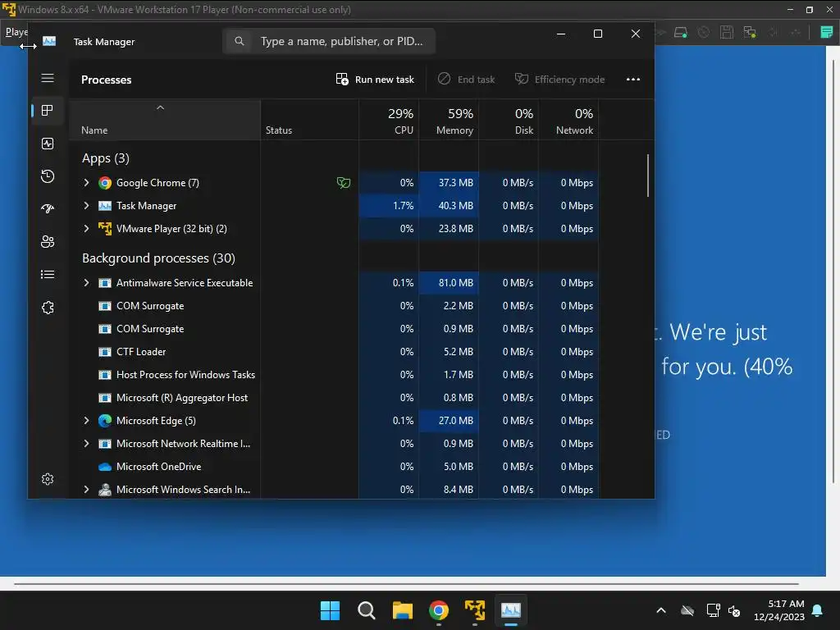Open the Details list icon in sidebar
Image resolution: width=840 pixels, height=630 pixels.
[x=48, y=274]
